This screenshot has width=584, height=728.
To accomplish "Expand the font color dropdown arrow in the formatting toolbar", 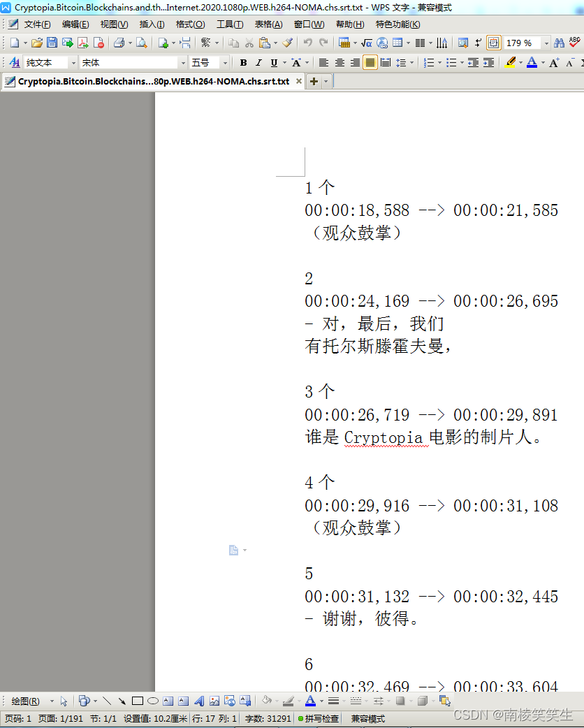I will click(x=543, y=63).
